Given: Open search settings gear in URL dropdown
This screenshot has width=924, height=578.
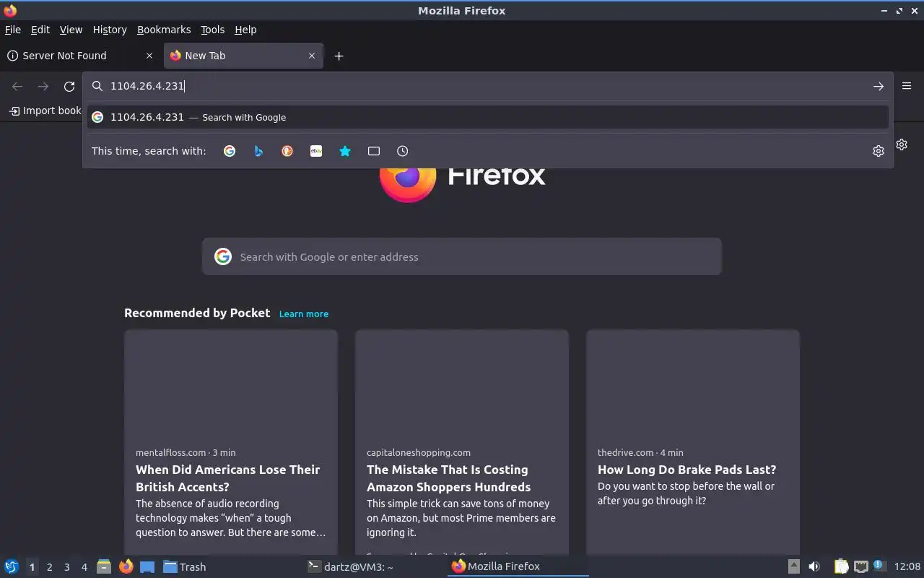Looking at the screenshot, I should coord(879,151).
